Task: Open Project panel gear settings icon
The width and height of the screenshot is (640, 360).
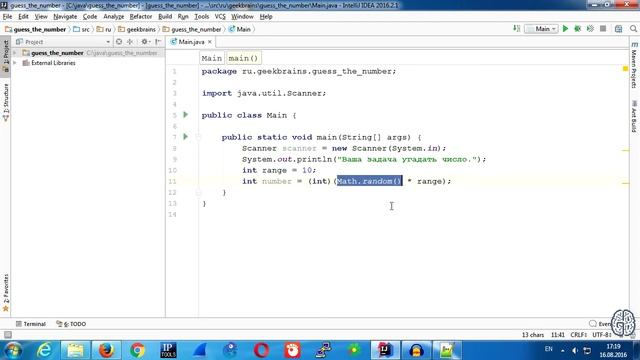Action: click(145, 42)
